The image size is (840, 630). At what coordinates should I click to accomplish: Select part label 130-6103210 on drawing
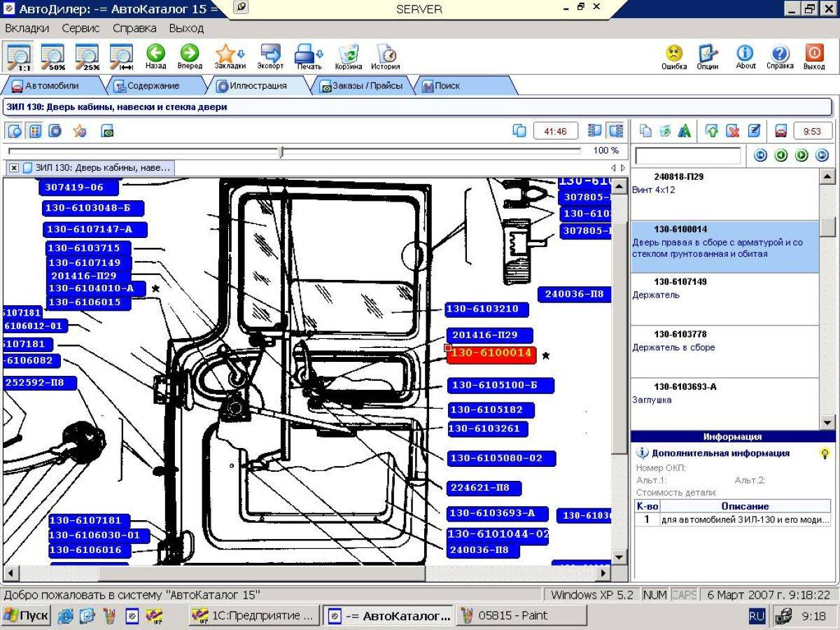tap(486, 309)
